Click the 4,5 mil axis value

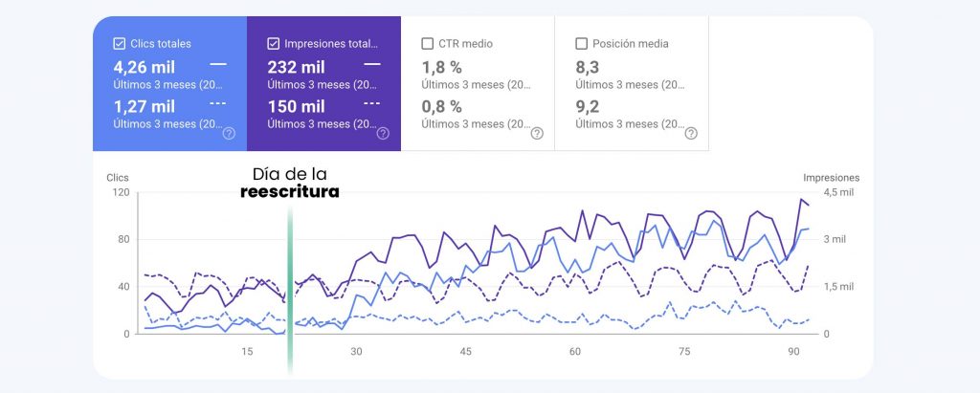pos(838,192)
